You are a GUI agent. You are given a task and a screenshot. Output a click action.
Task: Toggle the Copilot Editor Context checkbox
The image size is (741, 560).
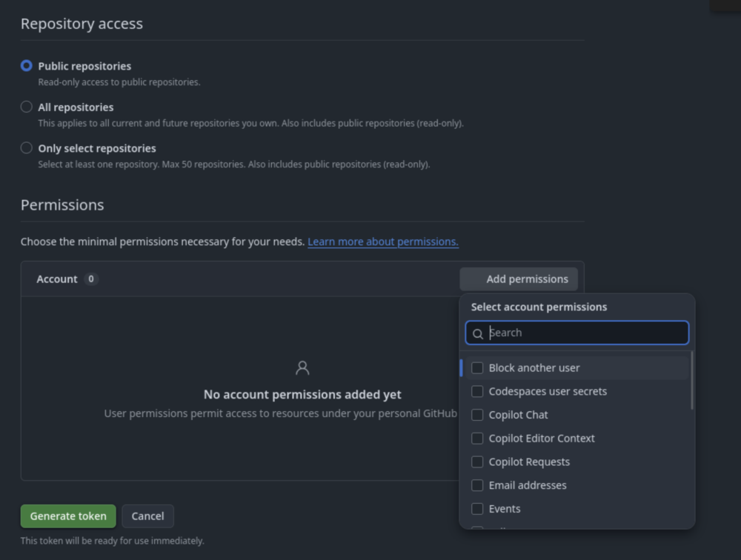point(477,439)
